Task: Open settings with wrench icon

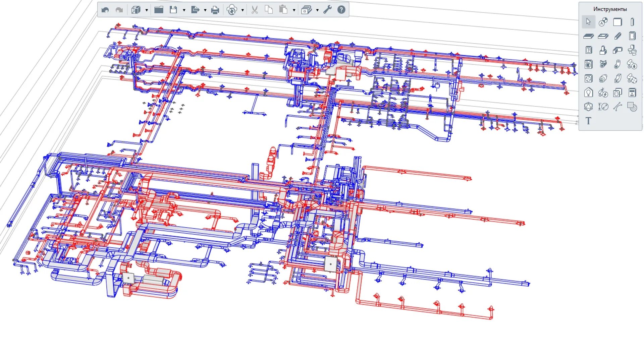Action: click(x=327, y=10)
